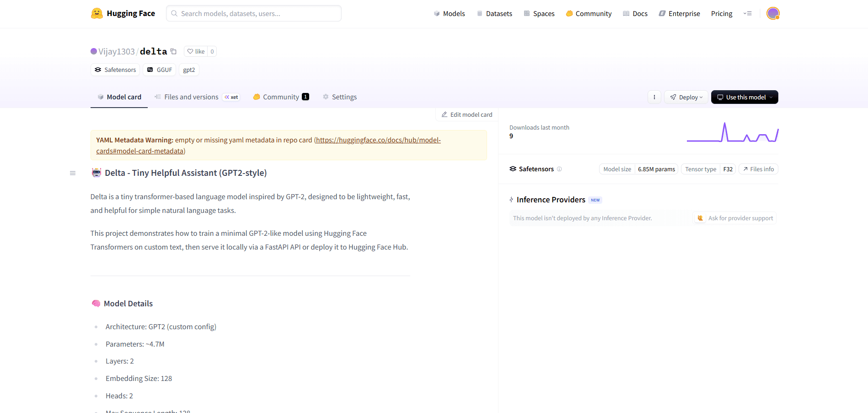868x413 pixels.
Task: Click the xet badge beside Files and versions
Action: click(231, 97)
